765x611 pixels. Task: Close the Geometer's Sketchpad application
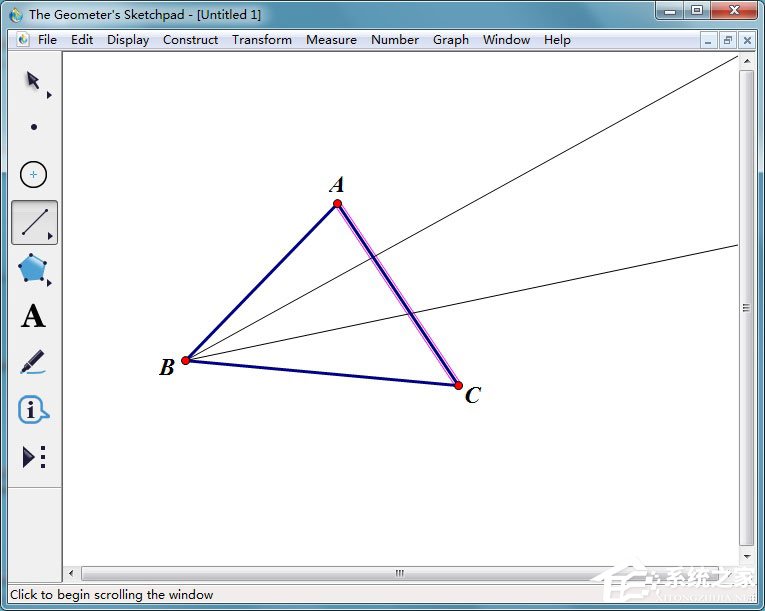click(x=734, y=10)
